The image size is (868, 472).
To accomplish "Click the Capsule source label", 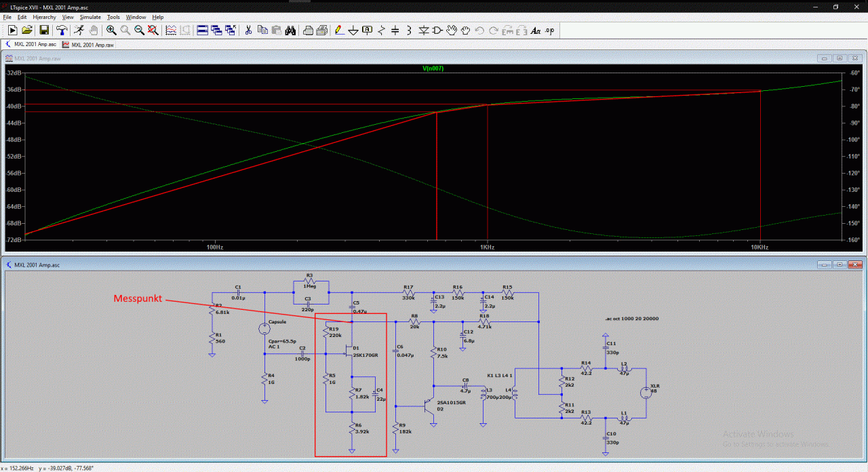I will click(277, 321).
